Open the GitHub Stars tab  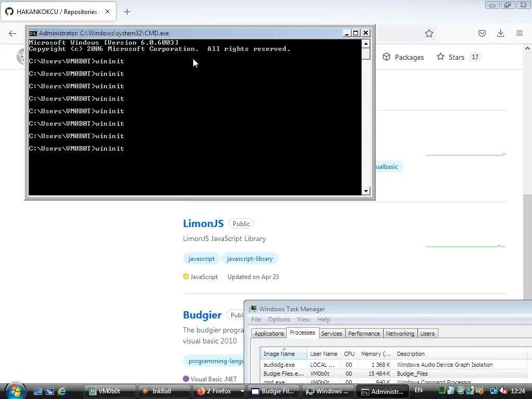point(458,57)
